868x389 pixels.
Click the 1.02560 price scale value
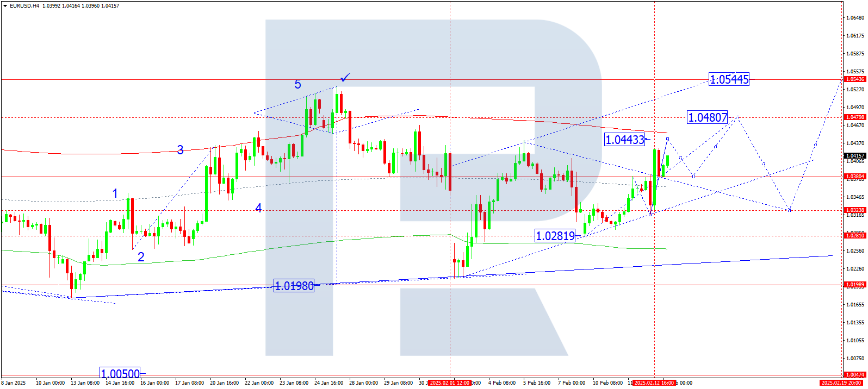(x=855, y=251)
